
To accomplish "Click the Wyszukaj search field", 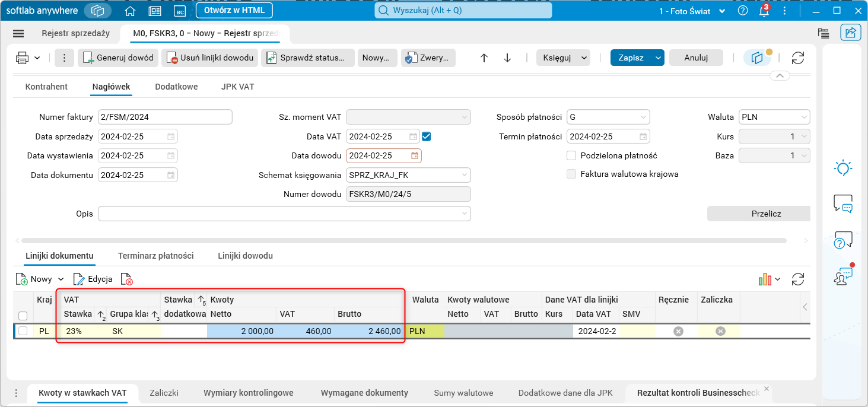I will (463, 11).
